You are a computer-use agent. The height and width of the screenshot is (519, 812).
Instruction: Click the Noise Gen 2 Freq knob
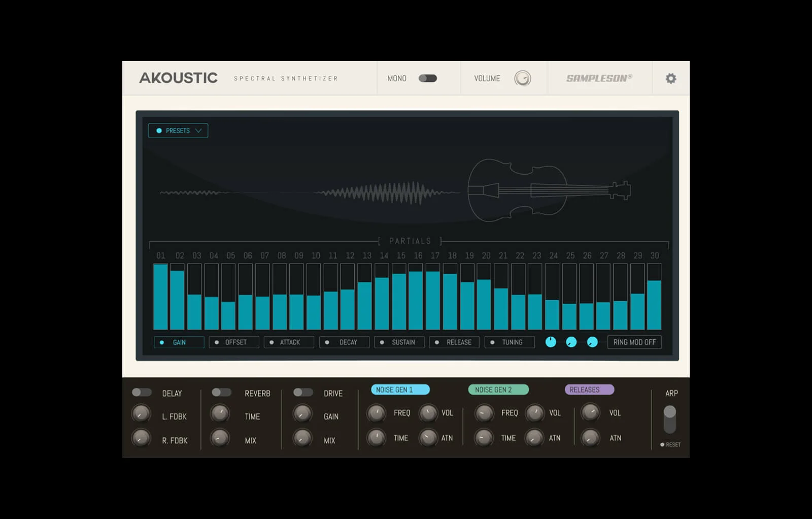(484, 413)
